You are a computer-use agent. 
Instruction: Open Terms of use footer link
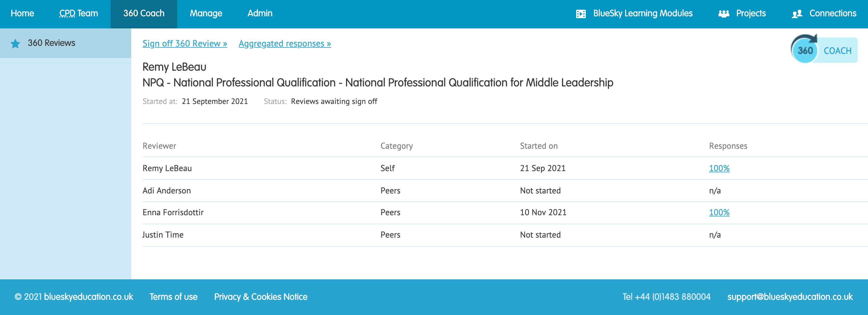(x=173, y=297)
